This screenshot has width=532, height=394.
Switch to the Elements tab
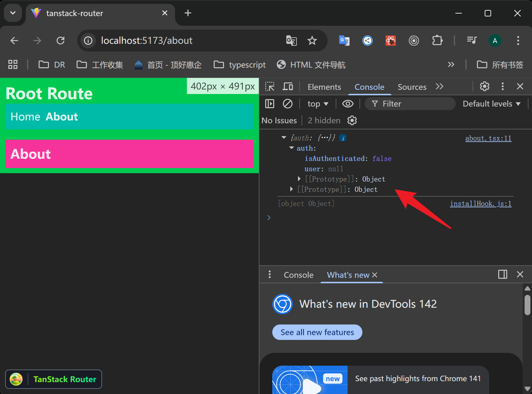click(324, 87)
